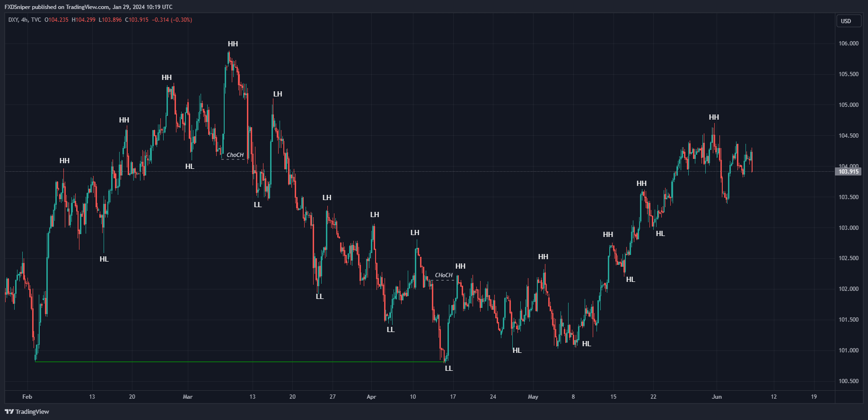Click the 104.500 price axis label
This screenshot has width=868, height=420.
point(849,136)
